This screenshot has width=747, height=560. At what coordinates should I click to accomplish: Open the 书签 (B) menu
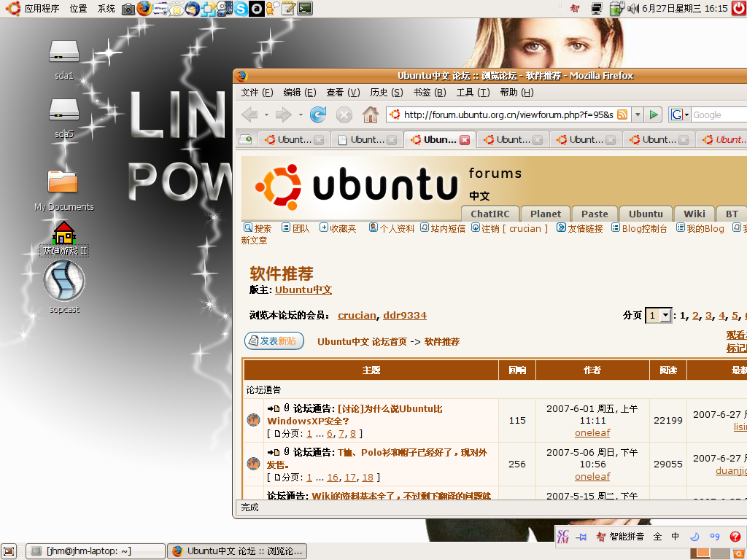tap(429, 93)
